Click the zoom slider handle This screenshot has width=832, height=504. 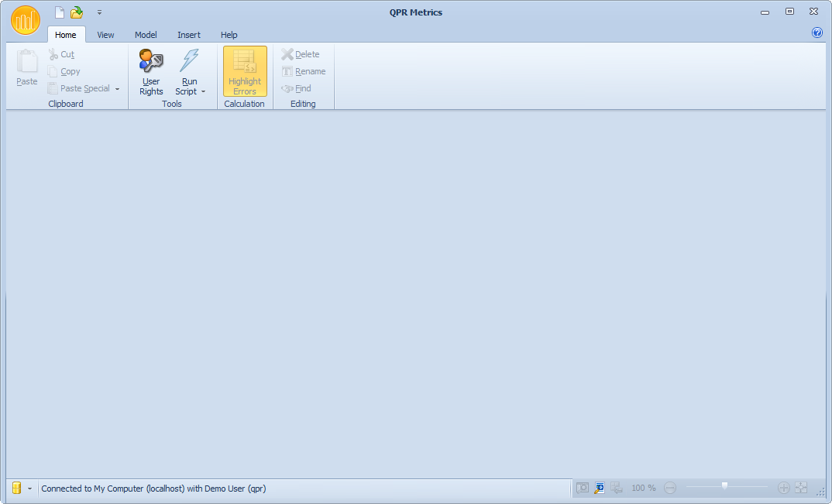[x=724, y=486]
